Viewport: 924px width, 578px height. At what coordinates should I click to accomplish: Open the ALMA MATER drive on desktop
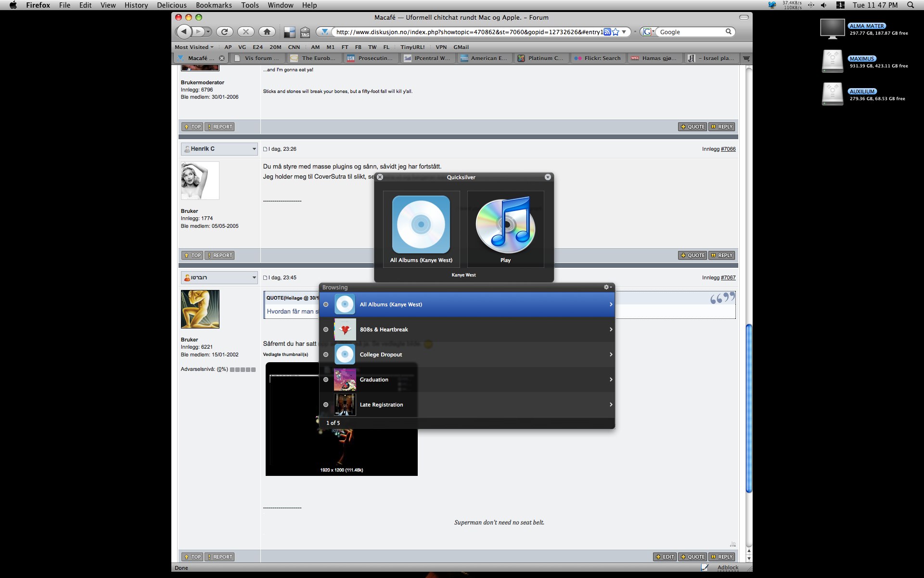833,29
